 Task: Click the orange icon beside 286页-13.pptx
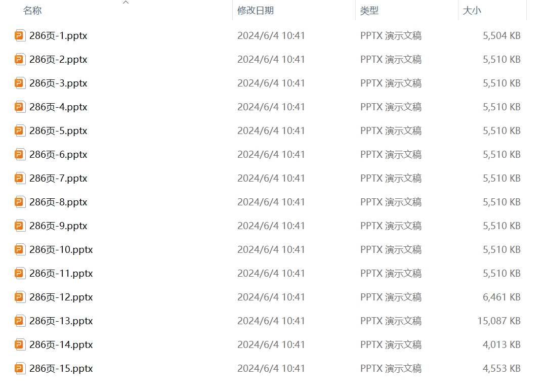click(20, 321)
